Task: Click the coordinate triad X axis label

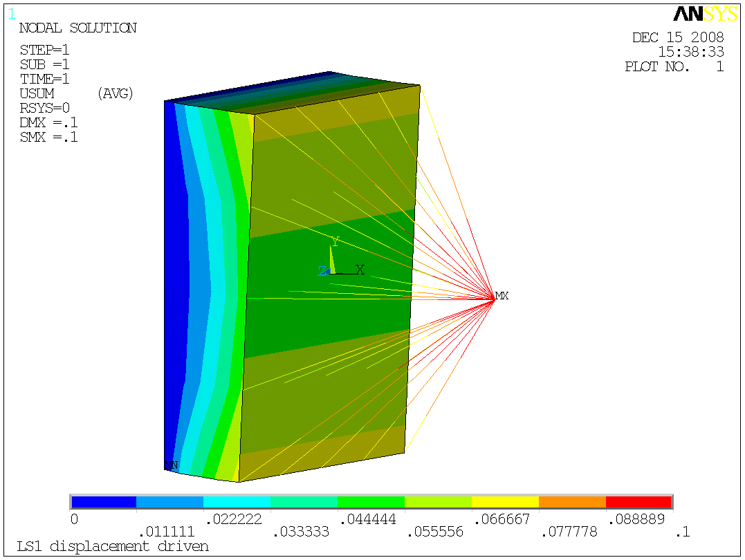Action: [x=360, y=270]
